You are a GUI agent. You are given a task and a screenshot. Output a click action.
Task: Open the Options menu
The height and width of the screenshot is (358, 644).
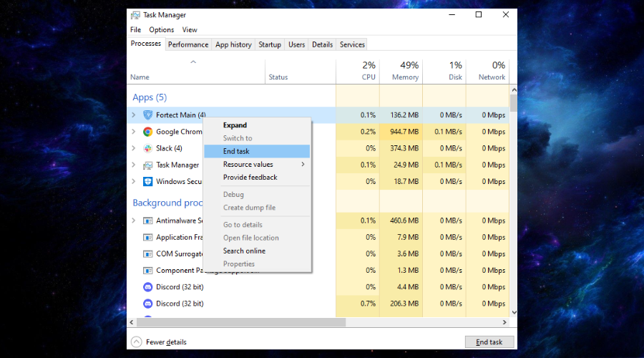pyautogui.click(x=162, y=29)
